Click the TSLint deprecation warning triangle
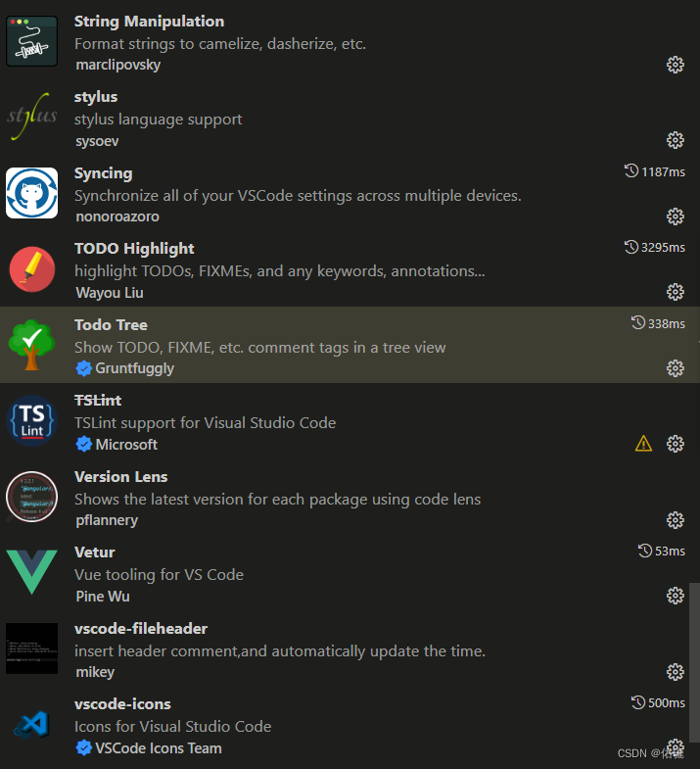This screenshot has height=769, width=700. coord(643,444)
